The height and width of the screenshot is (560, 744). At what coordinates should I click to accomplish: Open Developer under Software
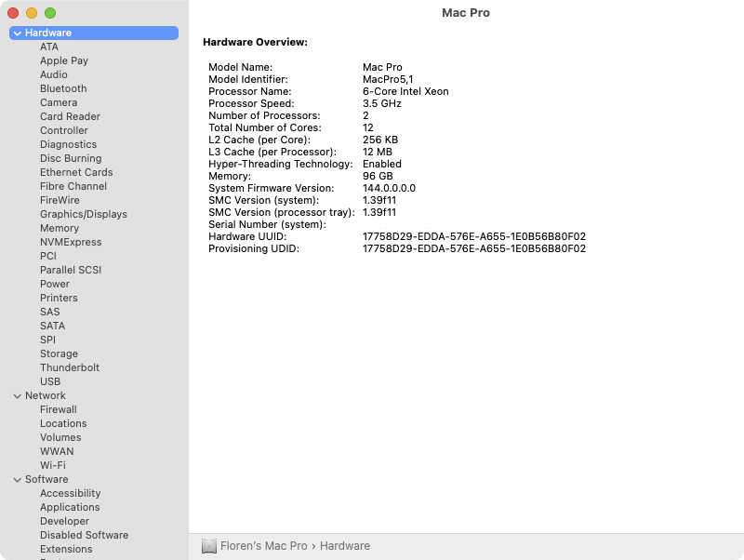pos(64,521)
